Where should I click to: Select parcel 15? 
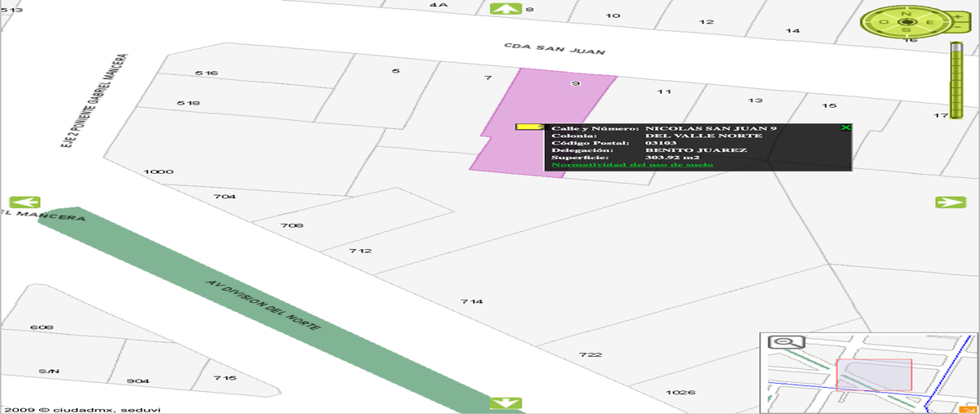pos(829,106)
